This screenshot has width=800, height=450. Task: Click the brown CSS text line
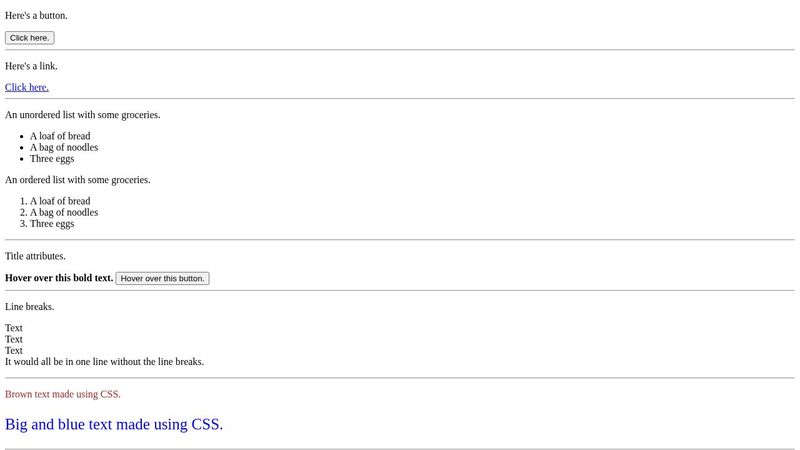pyautogui.click(x=63, y=394)
